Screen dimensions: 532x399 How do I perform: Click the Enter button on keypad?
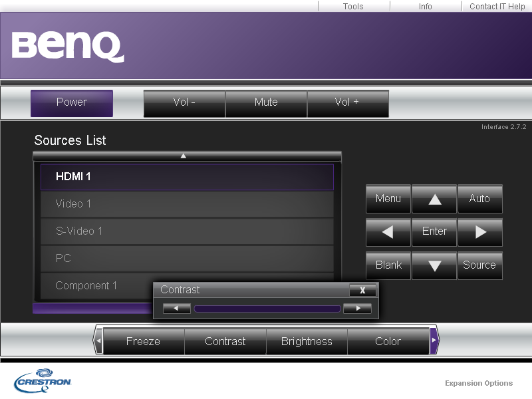coord(434,232)
